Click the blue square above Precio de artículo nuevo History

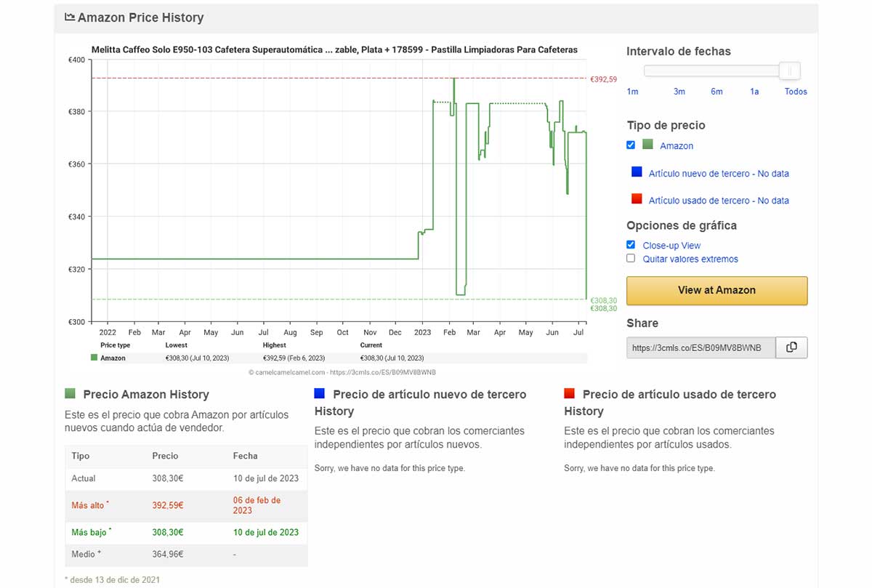(x=318, y=393)
